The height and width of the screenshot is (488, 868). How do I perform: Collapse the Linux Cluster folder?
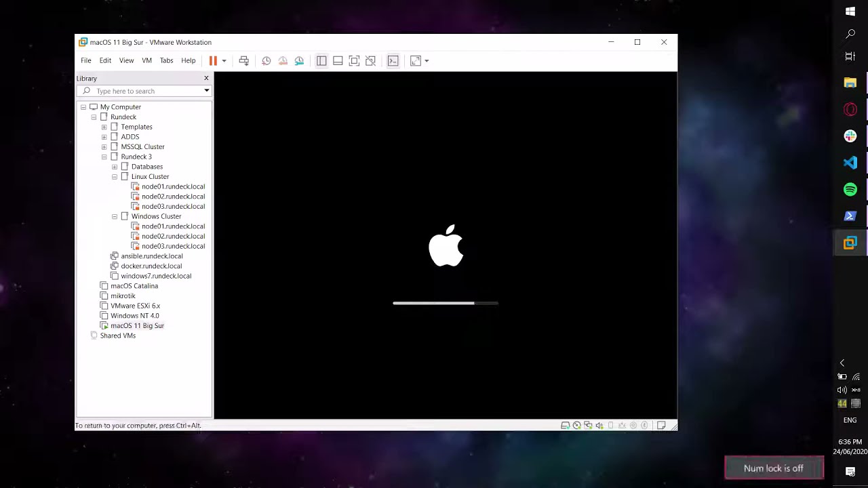[115, 177]
